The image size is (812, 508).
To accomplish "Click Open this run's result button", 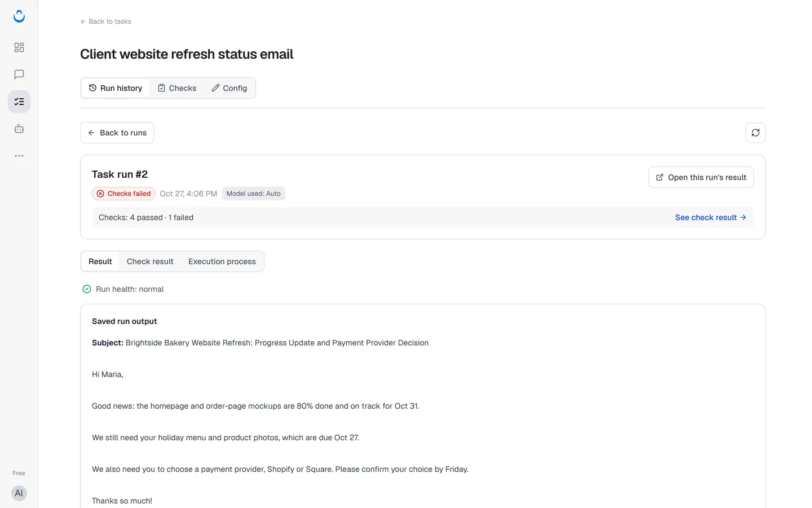I will pos(701,177).
